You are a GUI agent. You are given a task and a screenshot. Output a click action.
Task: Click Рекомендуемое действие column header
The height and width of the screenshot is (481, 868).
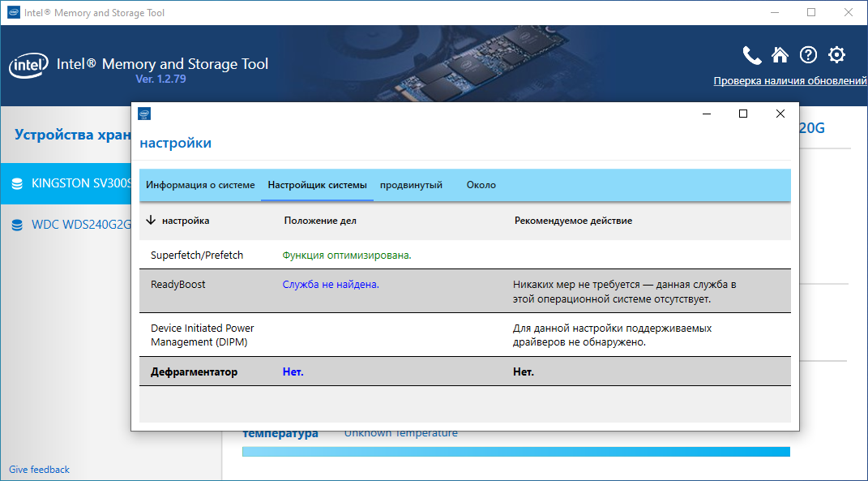click(573, 221)
